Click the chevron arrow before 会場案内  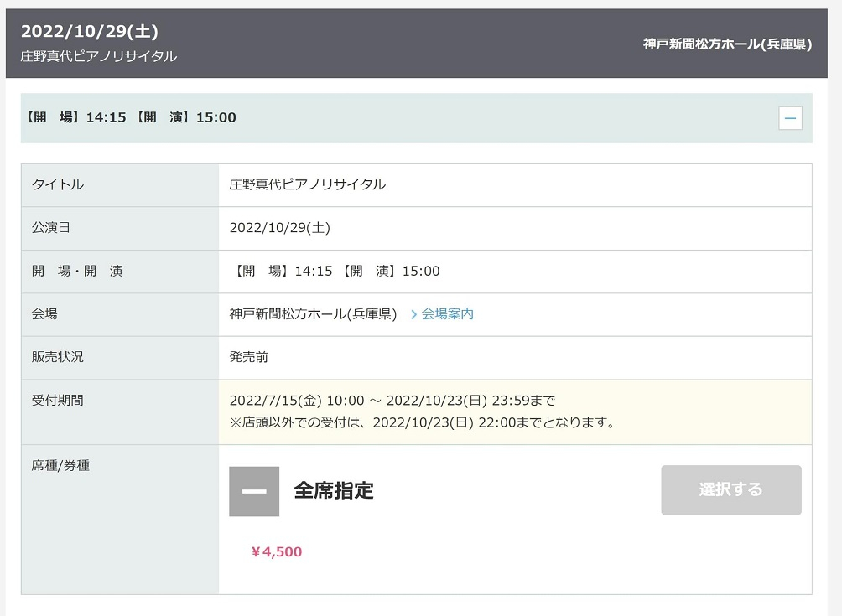413,314
